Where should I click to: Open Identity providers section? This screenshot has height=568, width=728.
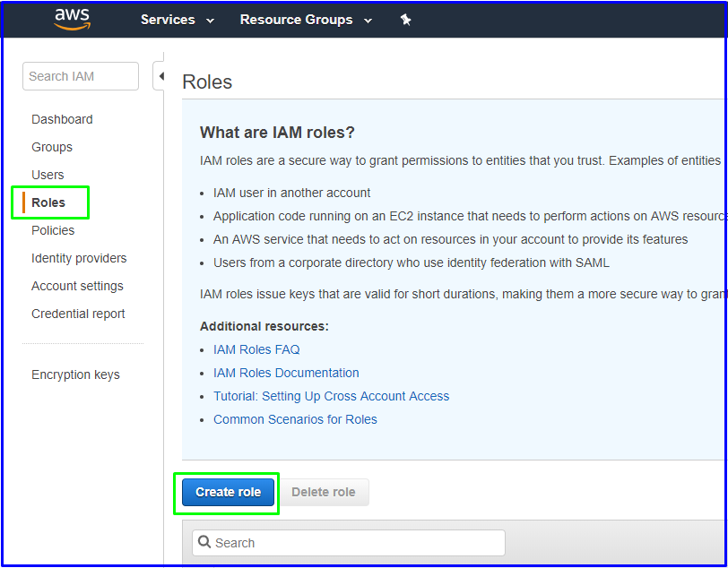tap(79, 258)
